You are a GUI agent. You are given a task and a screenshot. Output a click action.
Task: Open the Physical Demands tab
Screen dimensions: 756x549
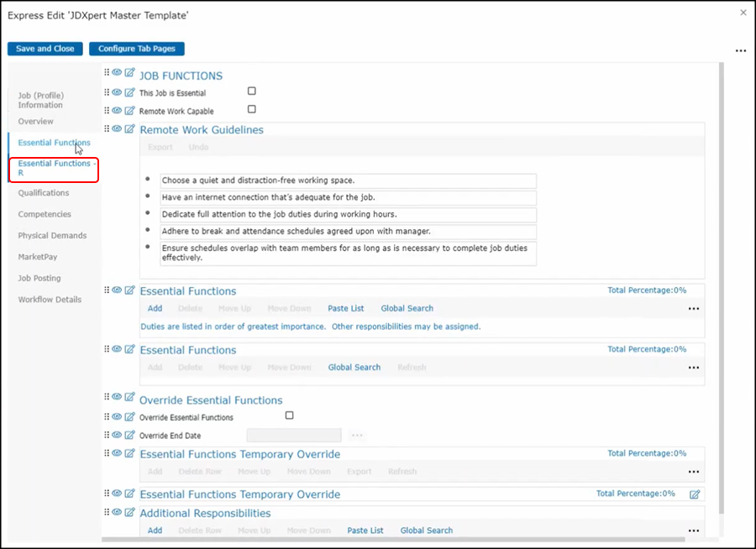(x=52, y=236)
